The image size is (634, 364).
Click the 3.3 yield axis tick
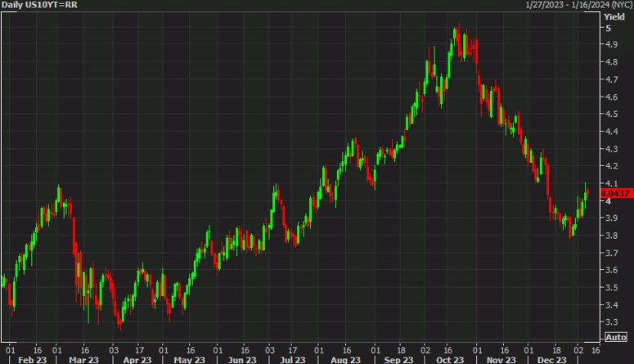[x=611, y=322]
